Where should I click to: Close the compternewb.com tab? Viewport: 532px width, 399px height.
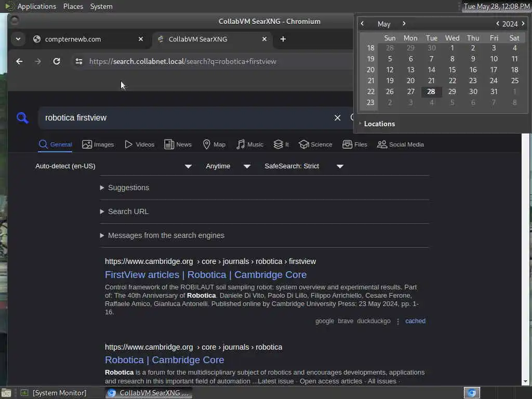click(141, 39)
